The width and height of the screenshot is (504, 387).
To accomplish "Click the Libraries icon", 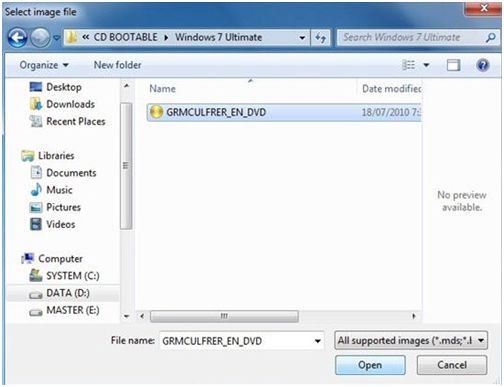I will (x=28, y=156).
